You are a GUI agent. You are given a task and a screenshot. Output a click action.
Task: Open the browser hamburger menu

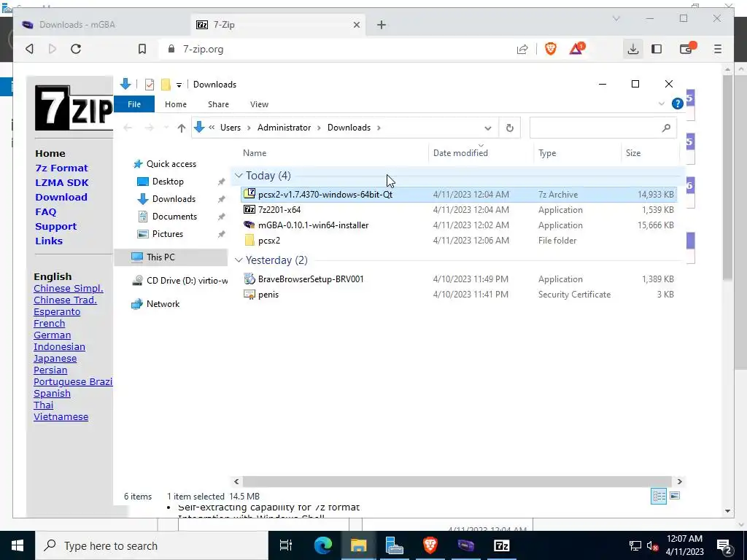point(718,49)
